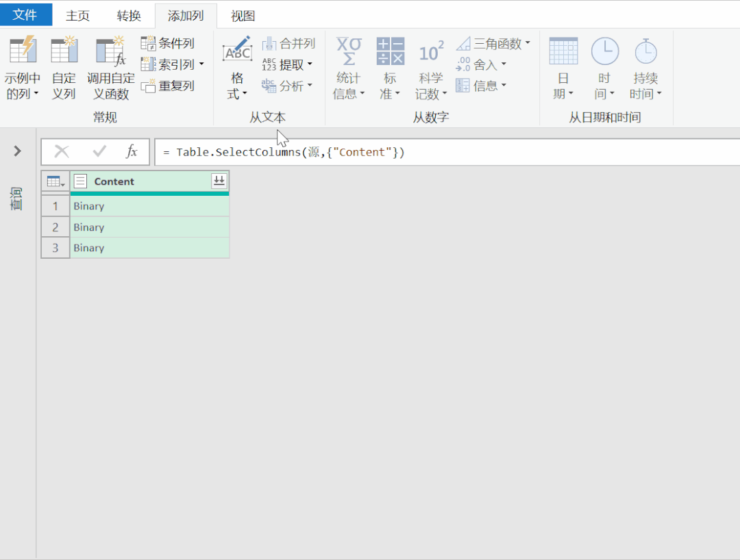Select the Binary cell in row 3

click(149, 248)
